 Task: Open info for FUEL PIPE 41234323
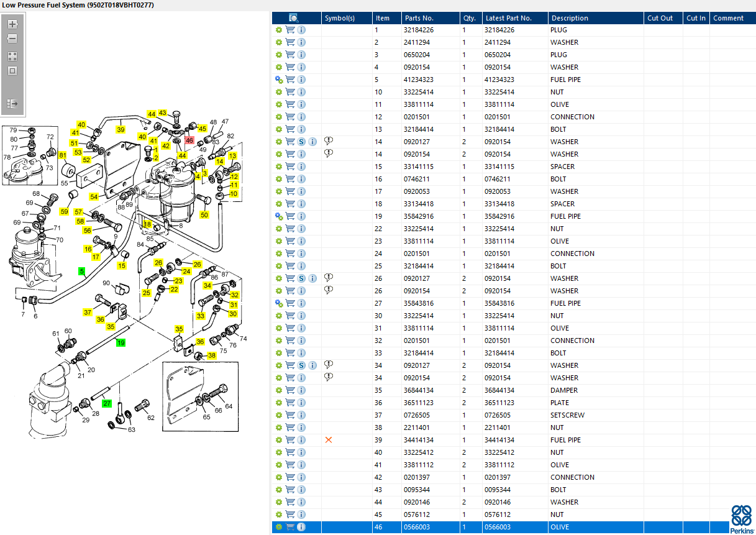[x=301, y=80]
